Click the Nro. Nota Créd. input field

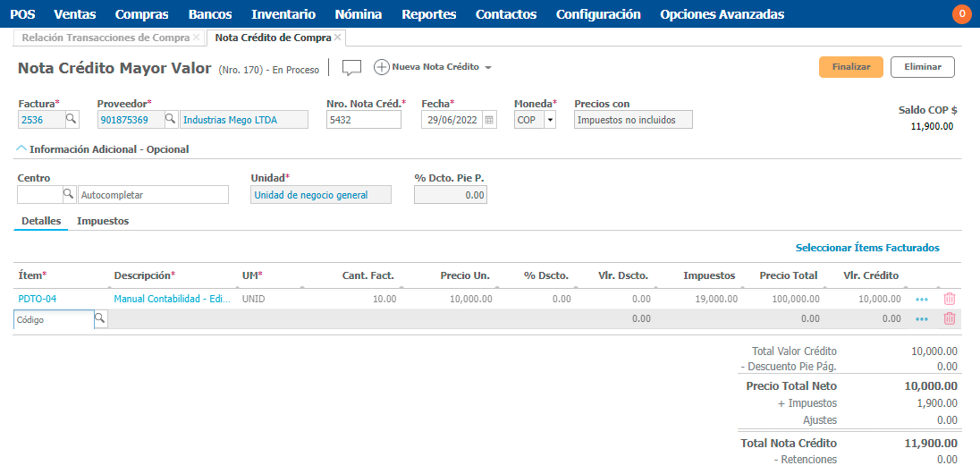pos(363,120)
